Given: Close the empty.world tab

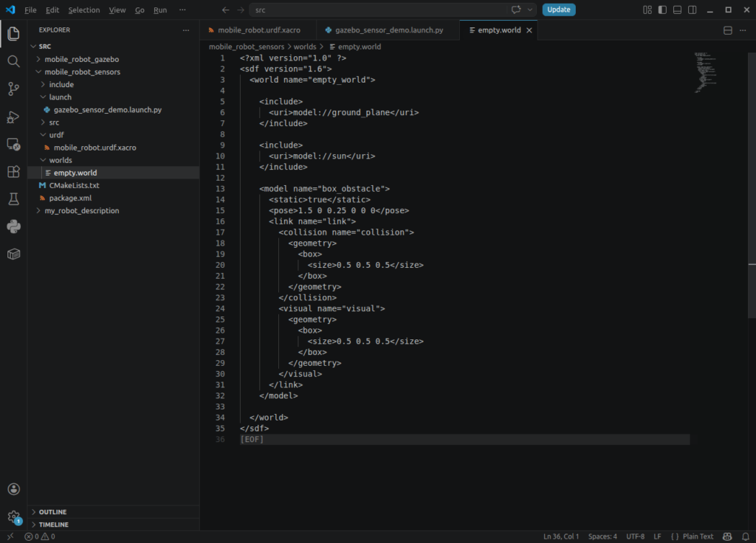Looking at the screenshot, I should 529,30.
